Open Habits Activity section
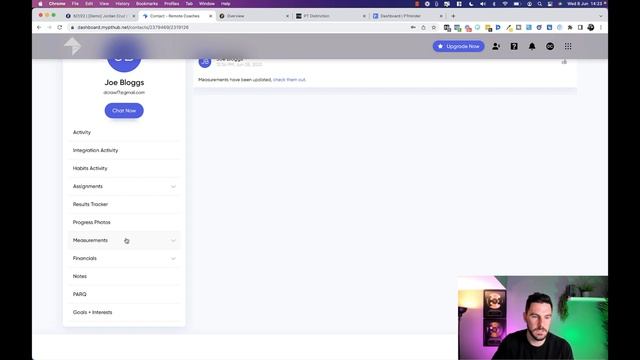640x360 pixels. click(x=124, y=168)
